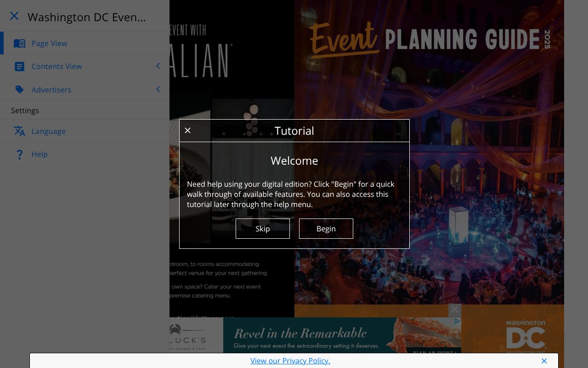Click the Help question mark icon
This screenshot has width=588, height=368.
[x=19, y=155]
